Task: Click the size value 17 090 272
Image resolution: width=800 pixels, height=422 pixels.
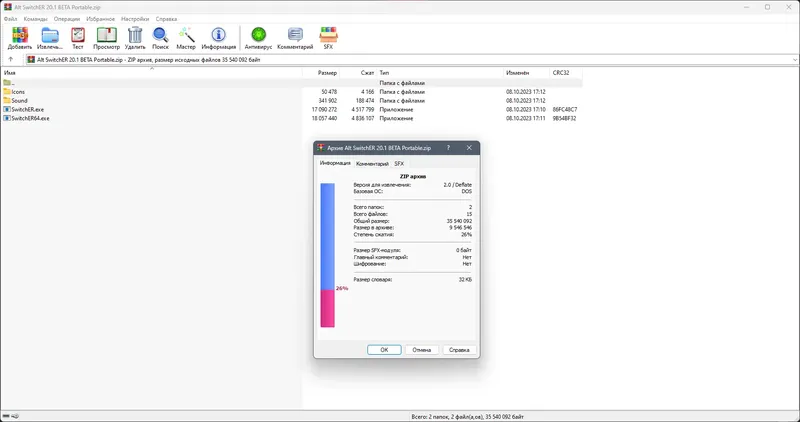Action: pyautogui.click(x=324, y=110)
